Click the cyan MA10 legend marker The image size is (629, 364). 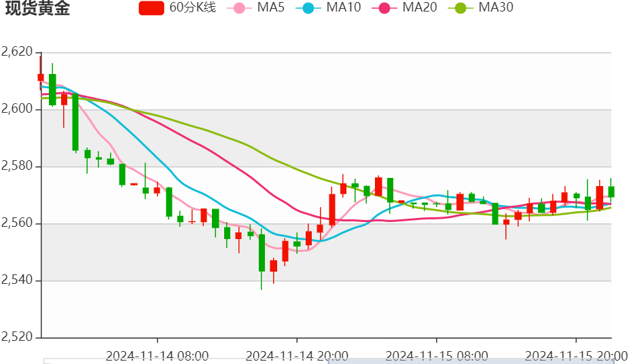[x=308, y=8]
